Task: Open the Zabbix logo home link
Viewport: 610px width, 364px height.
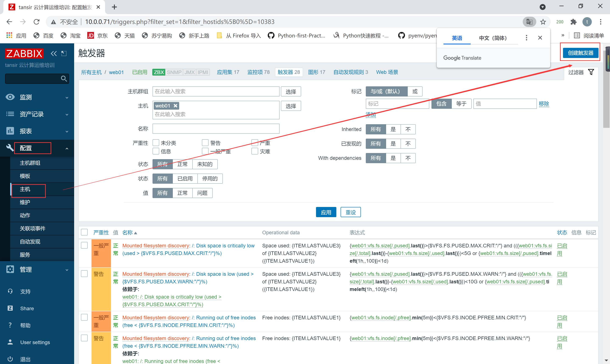Action: tap(24, 53)
